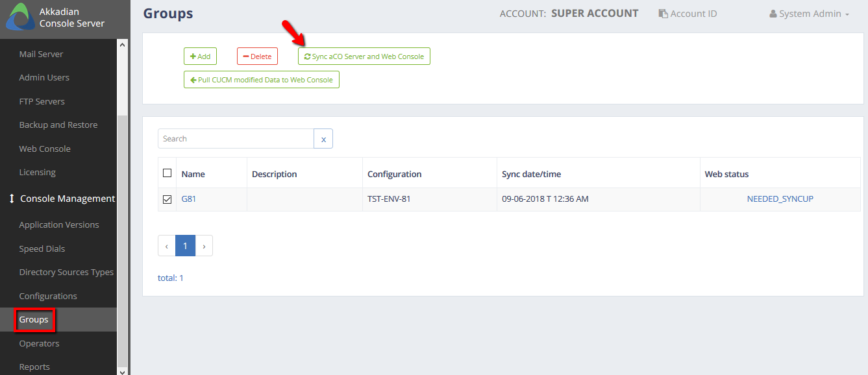
Task: Go to the next page arrow
Action: 204,246
